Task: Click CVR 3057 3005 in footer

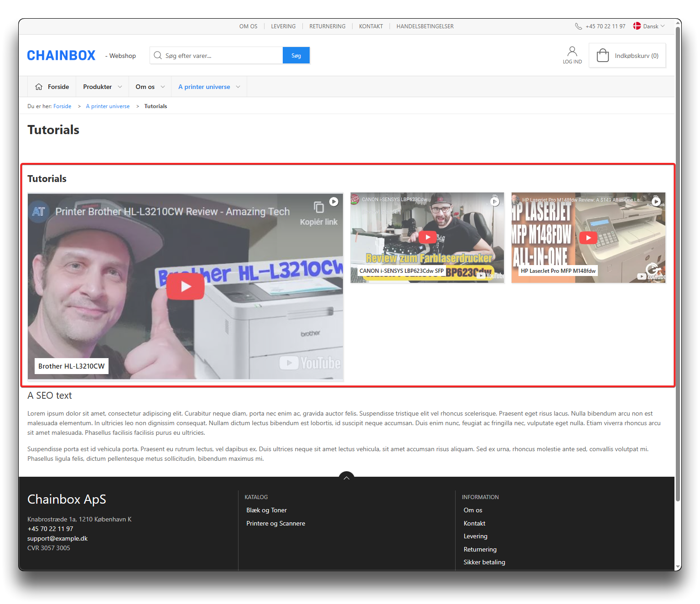Action: [49, 548]
